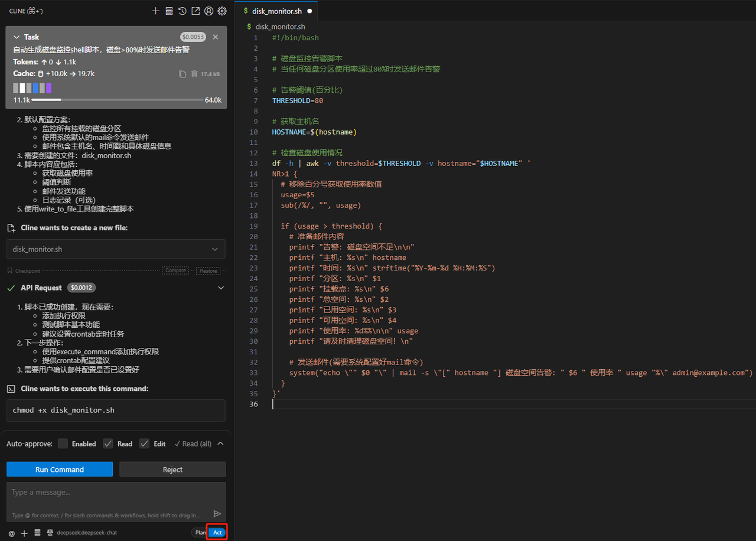Click the context window usage bar
The width and height of the screenshot is (756, 541).
[117, 100]
